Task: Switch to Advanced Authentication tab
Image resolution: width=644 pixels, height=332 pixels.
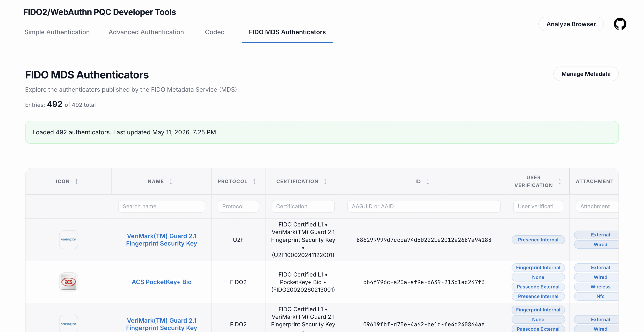Action: pyautogui.click(x=146, y=32)
